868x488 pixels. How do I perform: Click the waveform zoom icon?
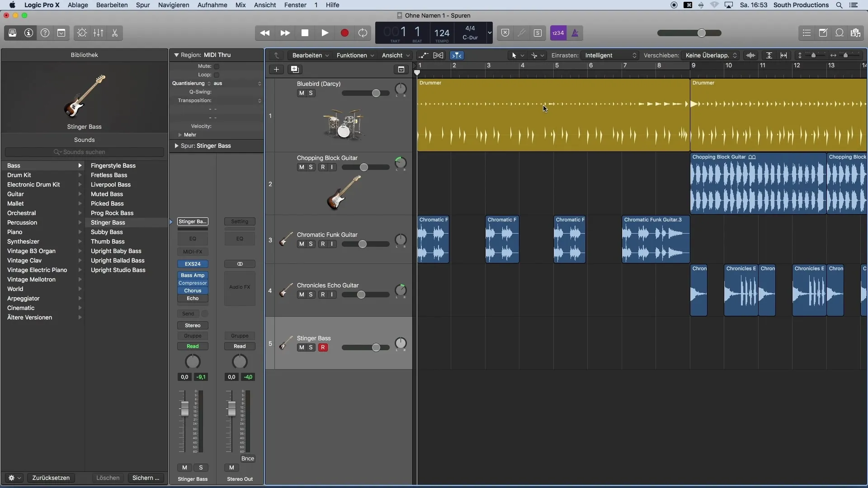(750, 56)
